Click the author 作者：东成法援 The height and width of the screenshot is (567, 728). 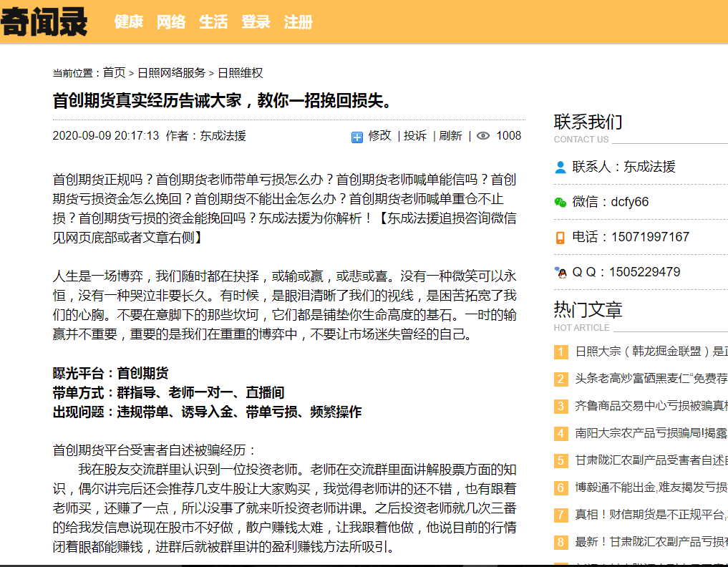(205, 135)
